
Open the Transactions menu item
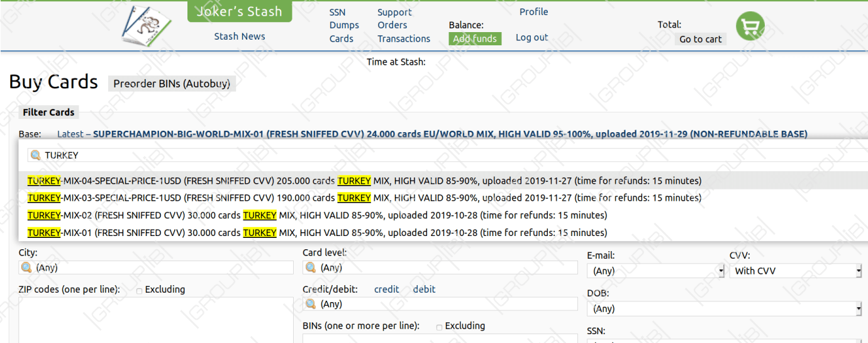(x=404, y=39)
